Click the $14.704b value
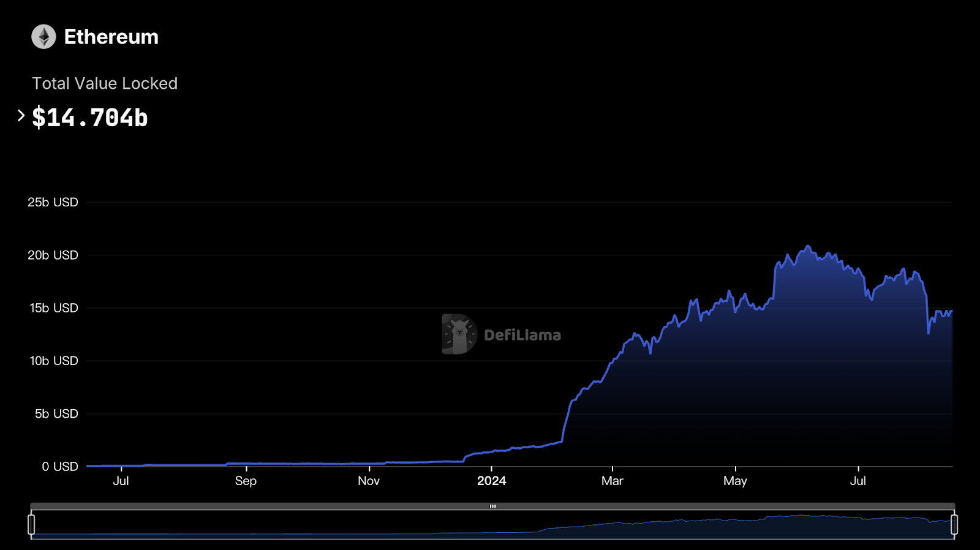This screenshot has height=550, width=980. coord(90,117)
